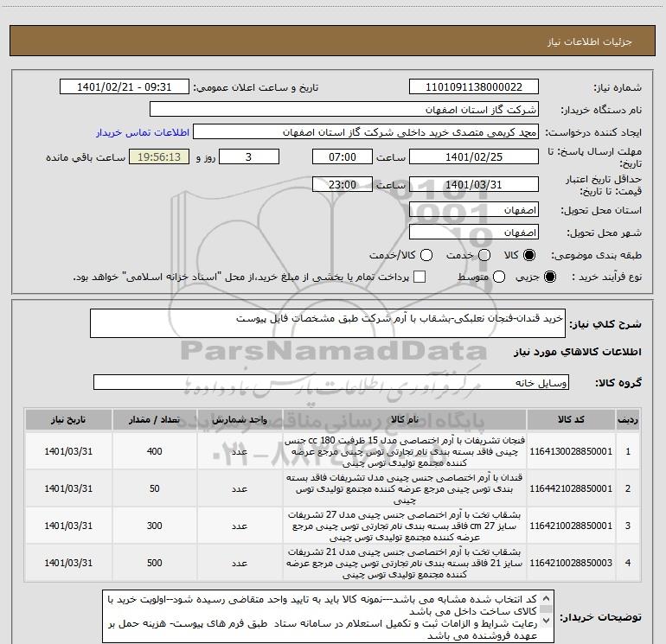Click quantity 400 in row 1
This screenshot has height=644, width=666.
[x=154, y=451]
